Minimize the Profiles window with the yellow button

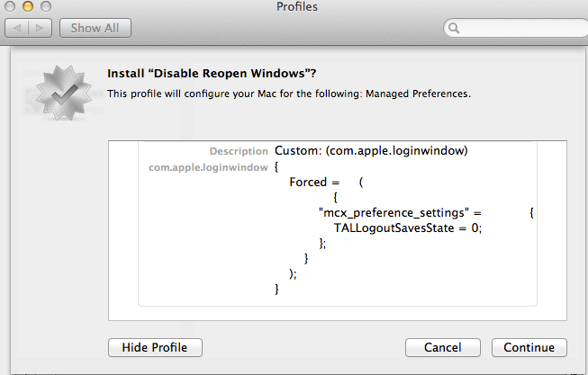(x=28, y=6)
